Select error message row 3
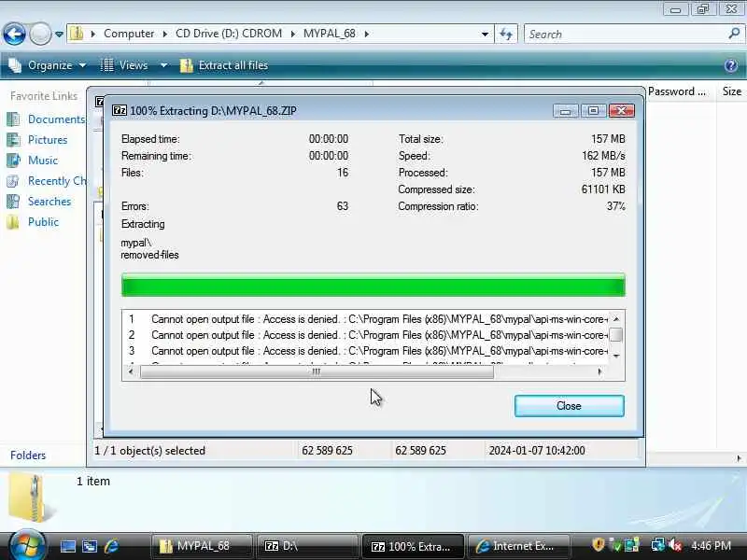Screen dimensions: 747x560 tap(365, 351)
